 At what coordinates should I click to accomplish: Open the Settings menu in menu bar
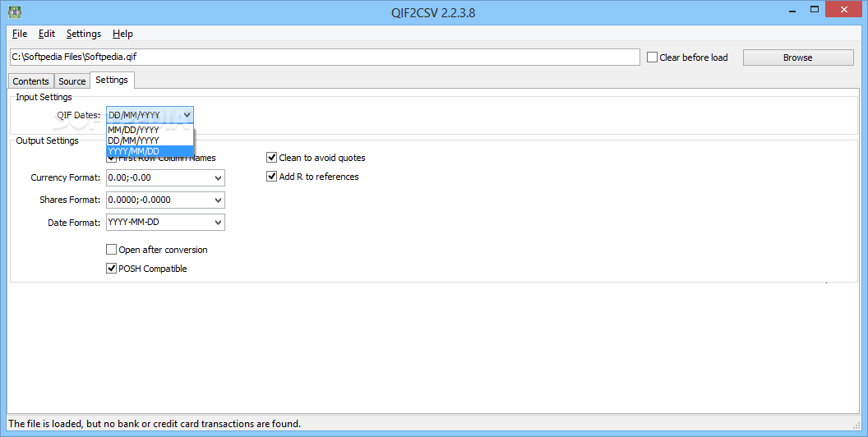click(x=84, y=34)
